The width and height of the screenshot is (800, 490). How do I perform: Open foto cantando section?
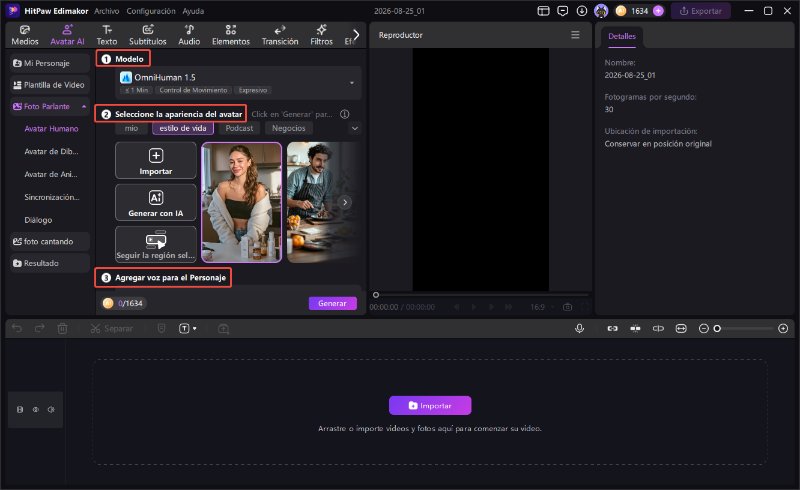point(49,241)
